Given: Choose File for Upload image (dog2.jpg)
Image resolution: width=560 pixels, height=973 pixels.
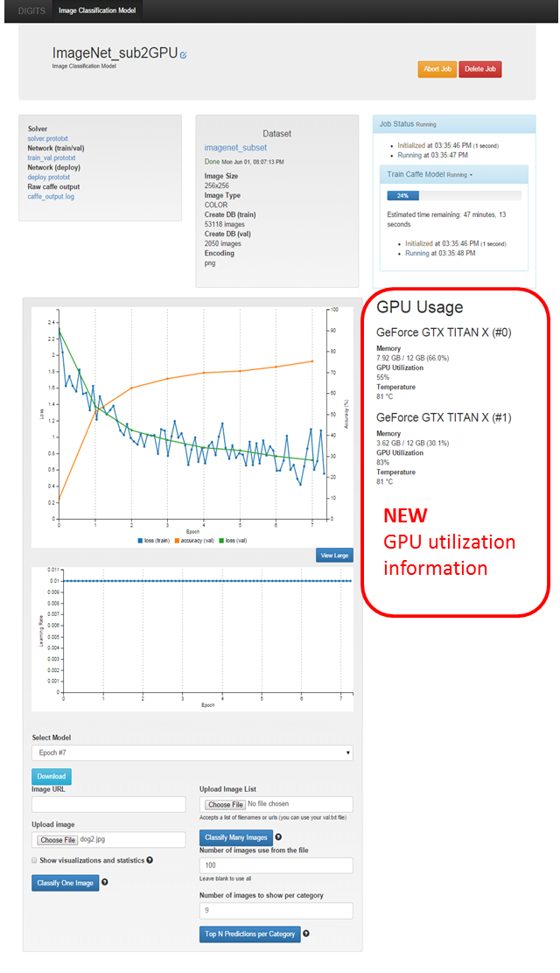Looking at the screenshot, I should click(x=59, y=840).
